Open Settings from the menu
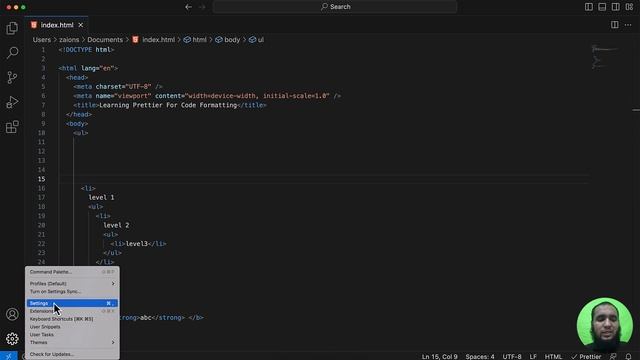This screenshot has width=640, height=360. pos(72,303)
